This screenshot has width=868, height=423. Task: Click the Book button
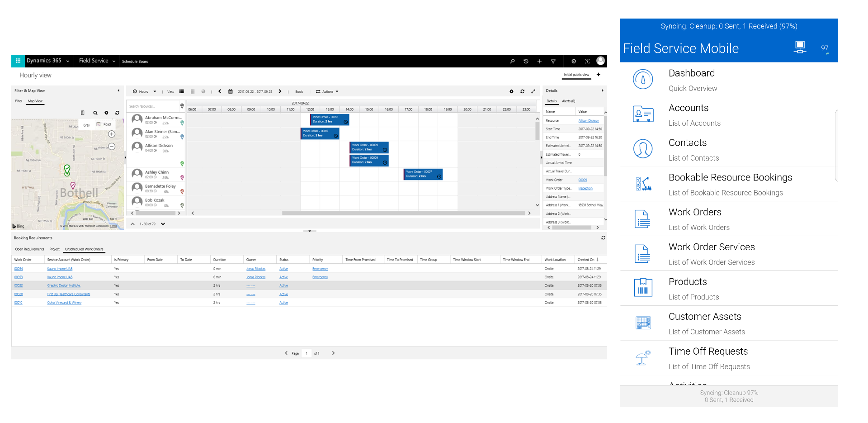[x=299, y=91]
